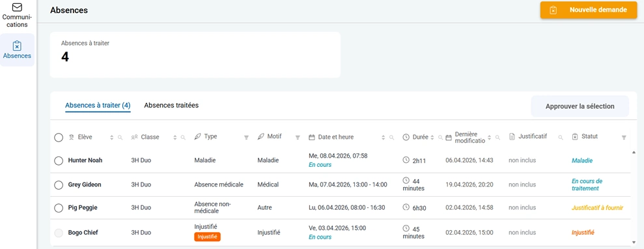Select the Hunter Noah row radio button
The width and height of the screenshot is (644, 249).
(x=59, y=160)
